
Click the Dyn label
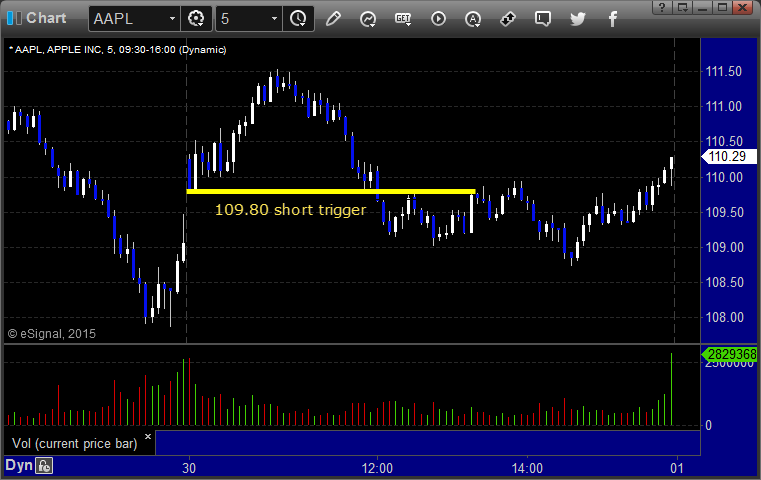(x=19, y=465)
